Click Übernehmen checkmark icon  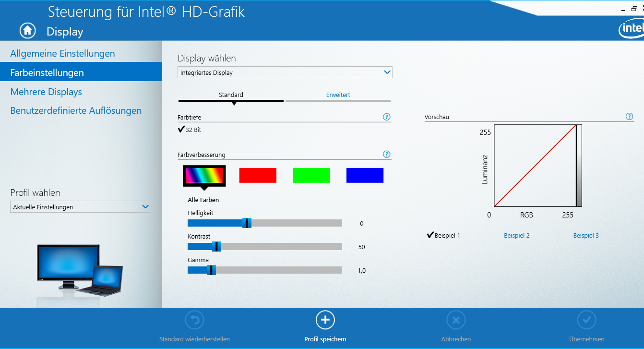[x=586, y=320]
